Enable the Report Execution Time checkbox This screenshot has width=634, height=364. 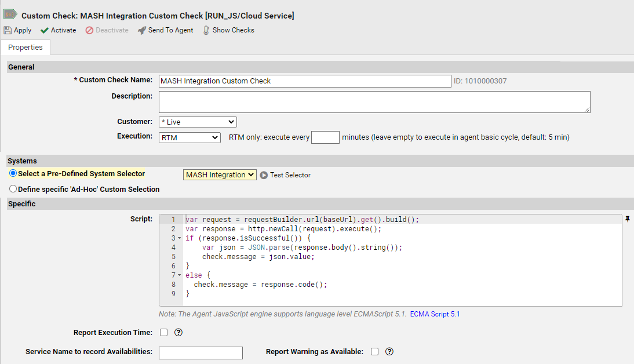point(164,333)
